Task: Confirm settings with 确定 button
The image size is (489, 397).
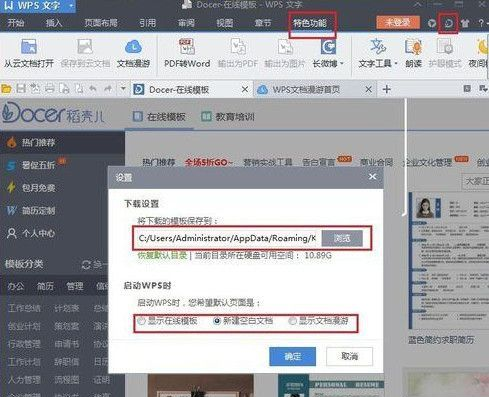Action: click(x=292, y=356)
